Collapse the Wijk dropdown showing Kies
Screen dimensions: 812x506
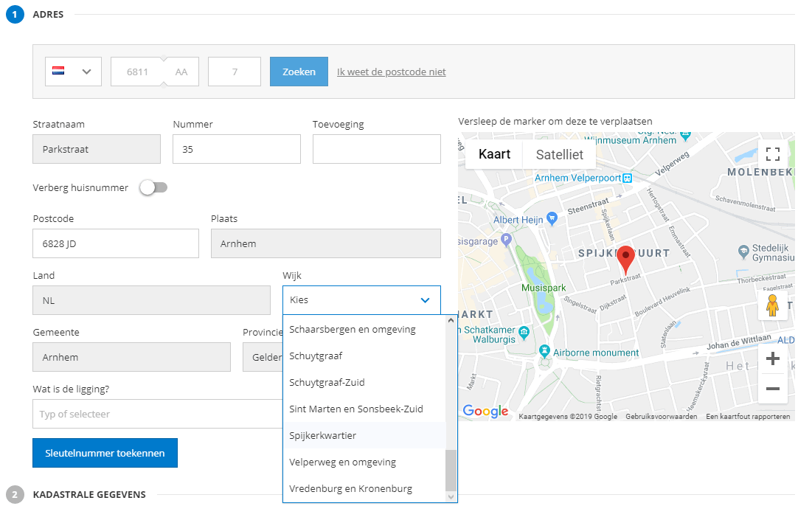[361, 300]
